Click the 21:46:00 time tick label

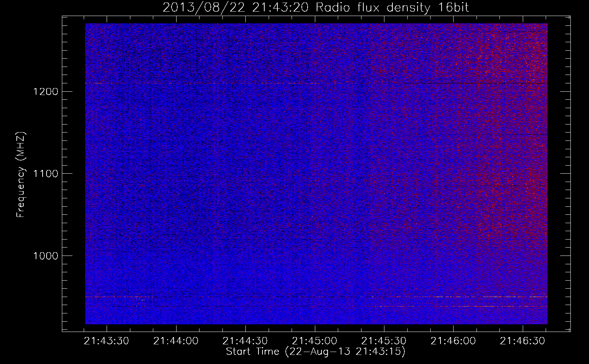pos(453,341)
